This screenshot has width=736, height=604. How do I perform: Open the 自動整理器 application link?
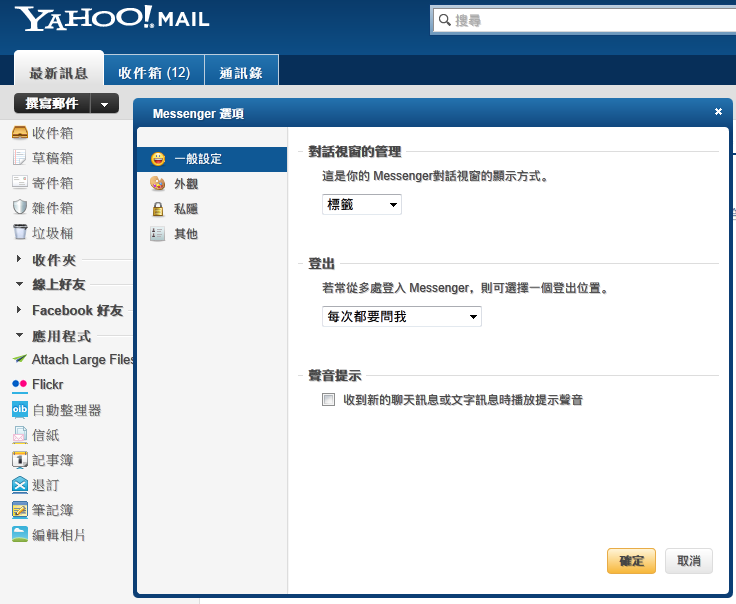pos(67,410)
